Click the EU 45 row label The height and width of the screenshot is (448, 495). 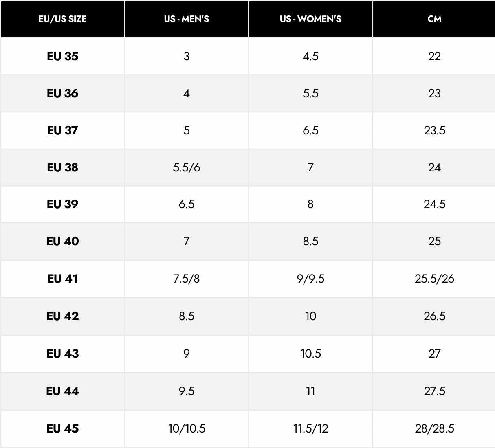click(x=62, y=428)
